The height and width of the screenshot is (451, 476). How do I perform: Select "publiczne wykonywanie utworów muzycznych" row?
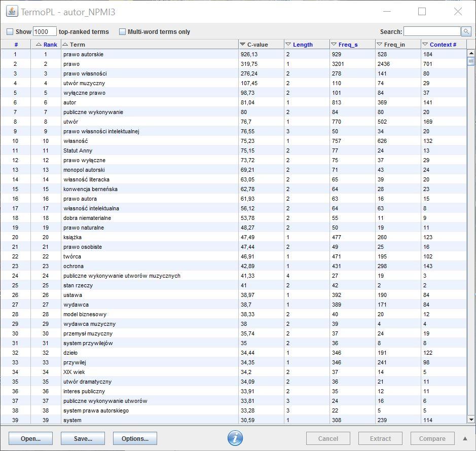click(x=234, y=276)
